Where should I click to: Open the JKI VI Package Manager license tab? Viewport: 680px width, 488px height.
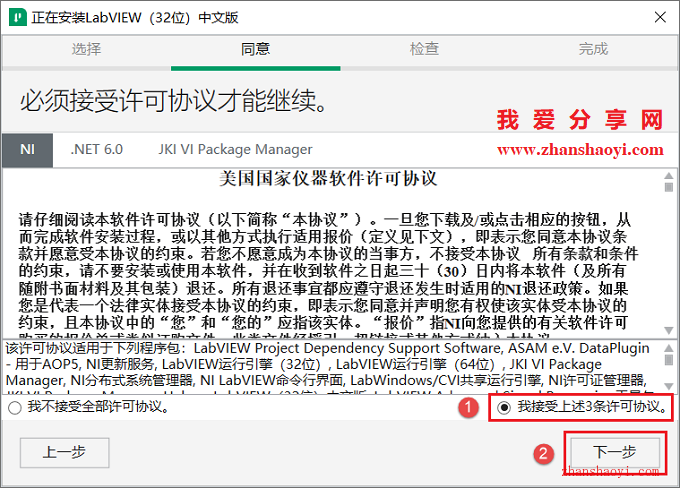235,150
